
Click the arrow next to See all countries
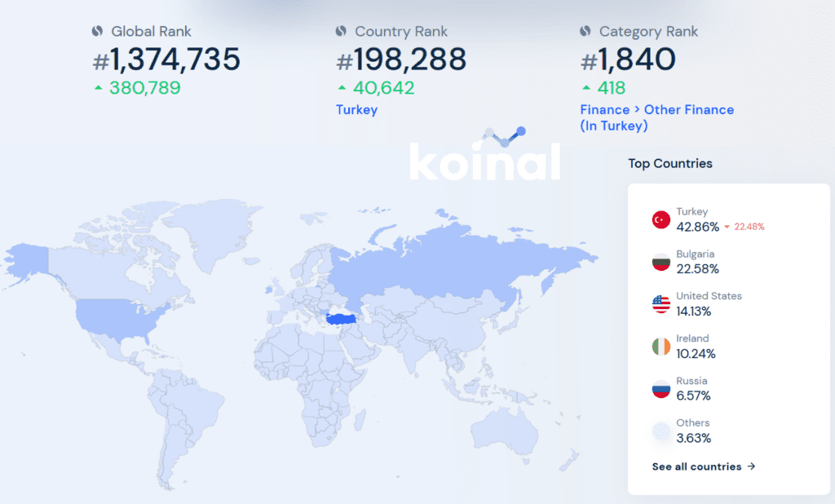(x=752, y=466)
